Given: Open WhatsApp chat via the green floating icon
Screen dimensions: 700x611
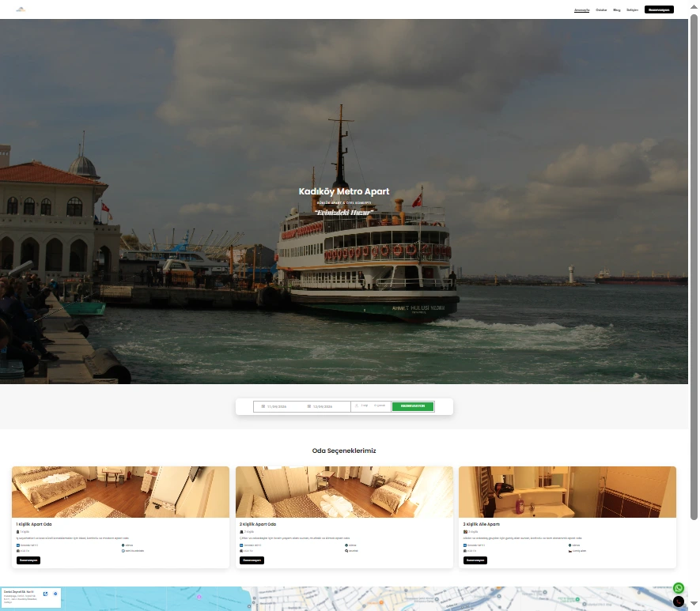Looking at the screenshot, I should tap(678, 588).
